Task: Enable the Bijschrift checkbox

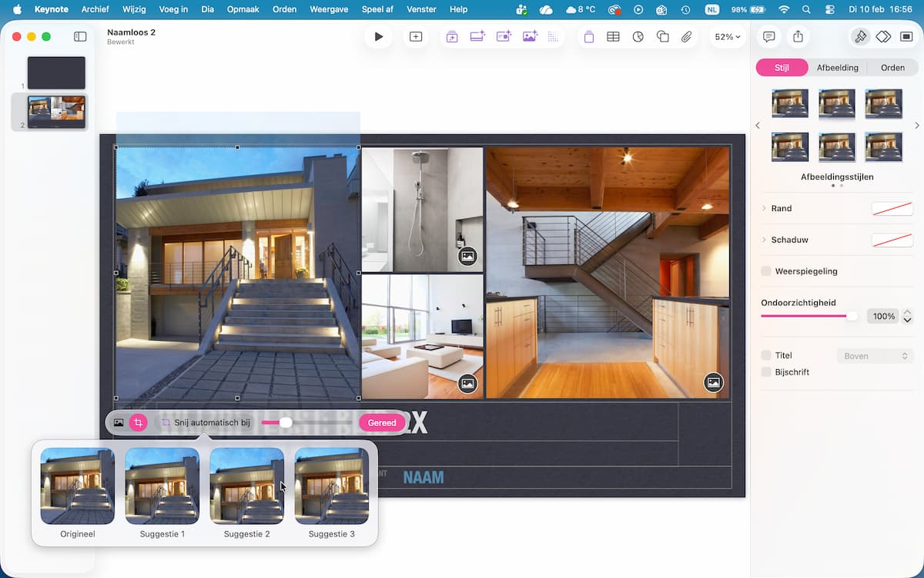Action: [x=766, y=372]
